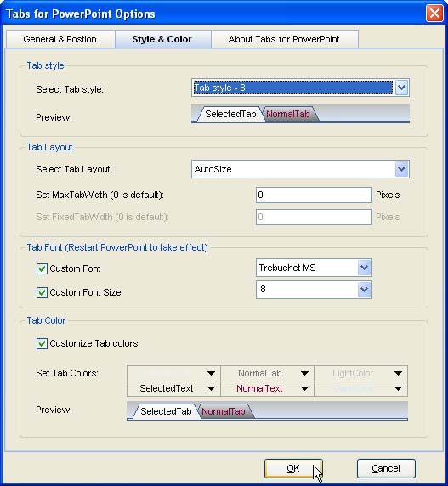Click SelectedTab in the Tab style preview
Screen dimensions: 448x486
230,114
